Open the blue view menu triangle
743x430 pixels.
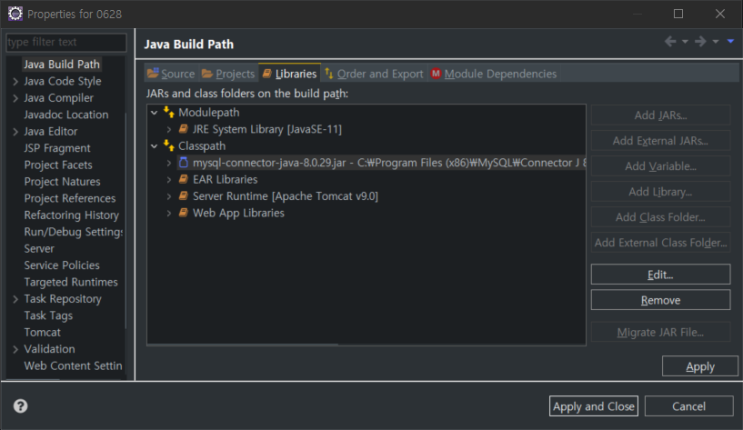tap(731, 41)
